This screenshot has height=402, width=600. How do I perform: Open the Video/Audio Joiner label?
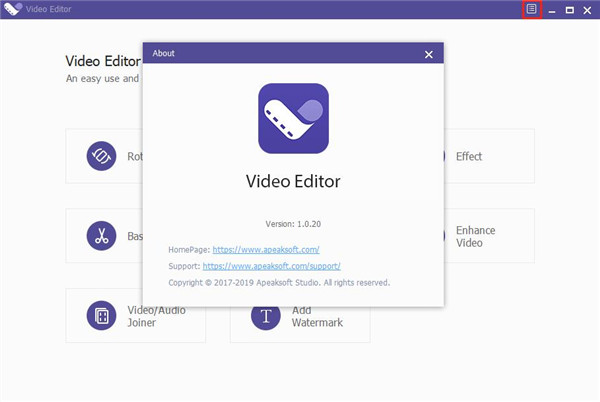[157, 316]
